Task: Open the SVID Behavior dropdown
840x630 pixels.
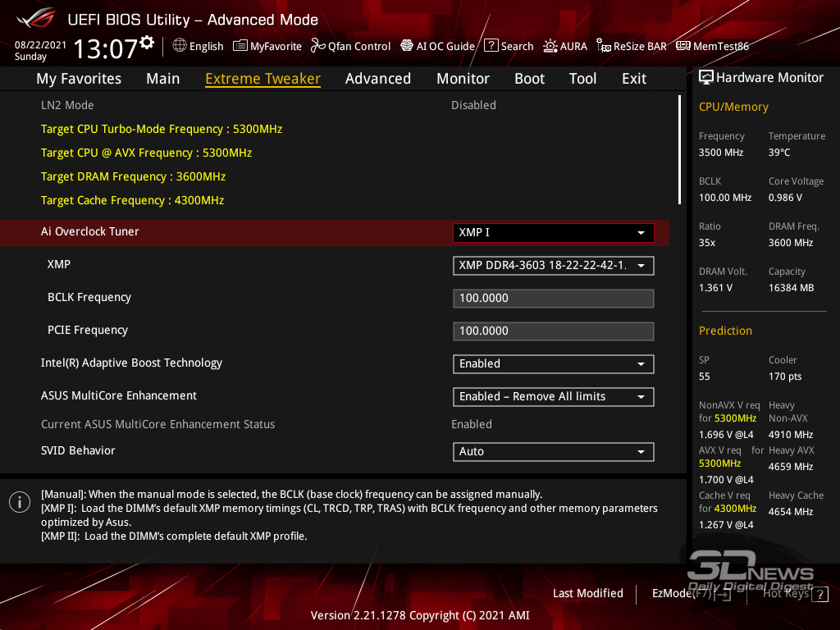Action: pyautogui.click(x=554, y=452)
